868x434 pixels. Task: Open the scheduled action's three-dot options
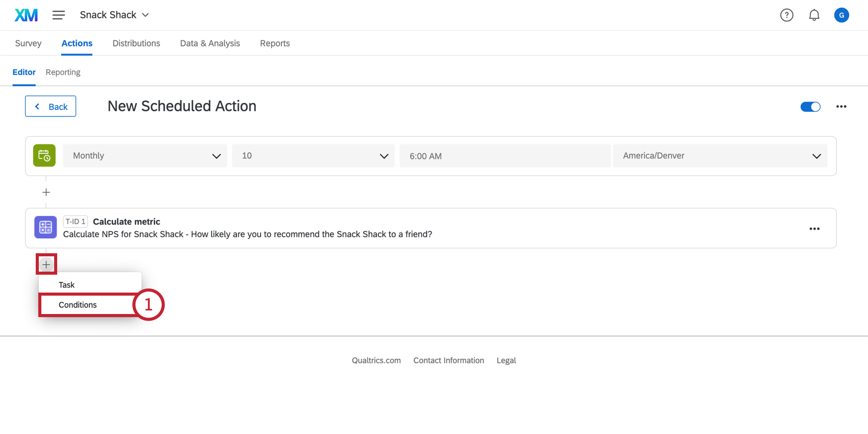click(x=841, y=107)
